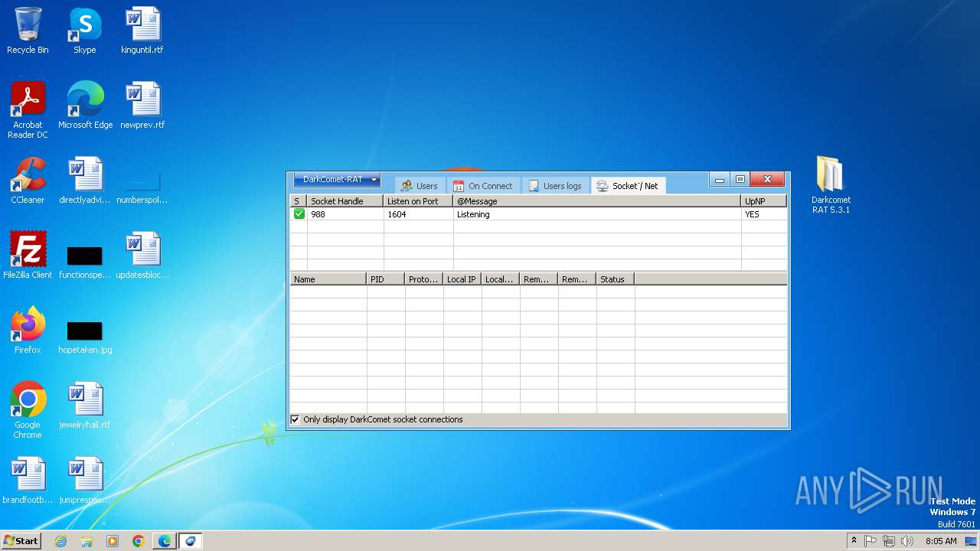Select the Darkcomet RAT 5.3.1 folder
Screen dimensions: 980x551
tap(831, 185)
